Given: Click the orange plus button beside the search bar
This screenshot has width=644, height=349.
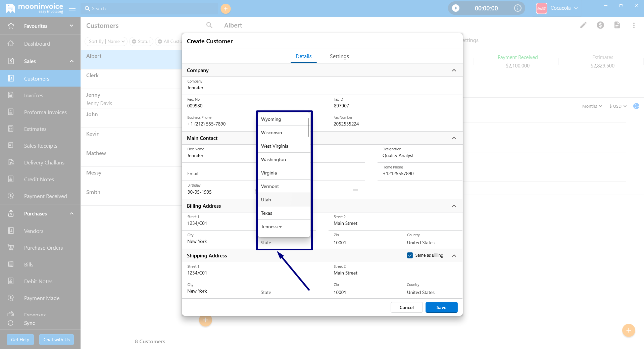Looking at the screenshot, I should point(226,9).
